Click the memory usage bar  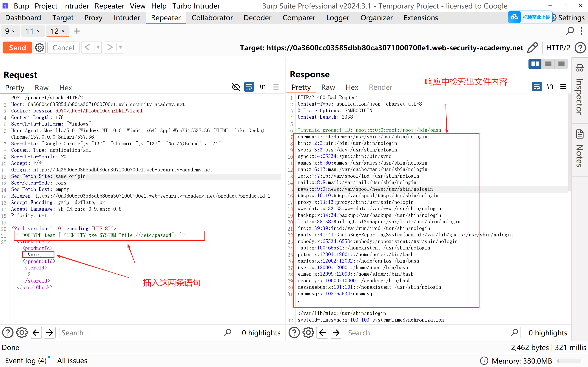569,361
